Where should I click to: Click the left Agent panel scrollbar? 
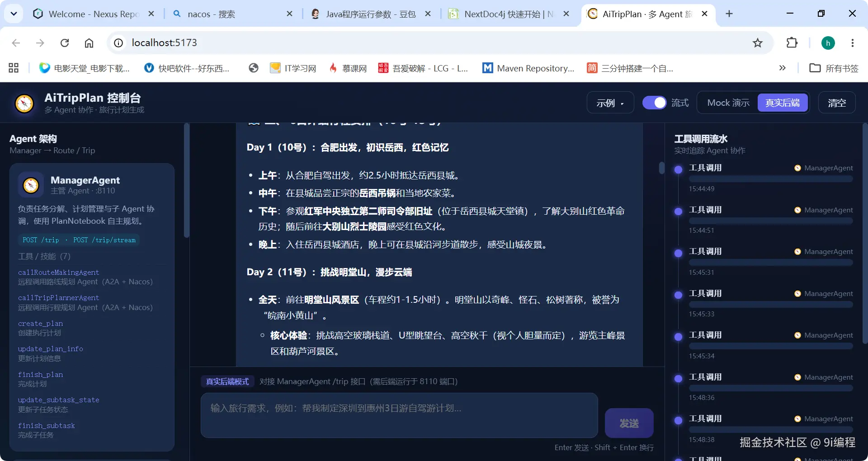pyautogui.click(x=186, y=181)
